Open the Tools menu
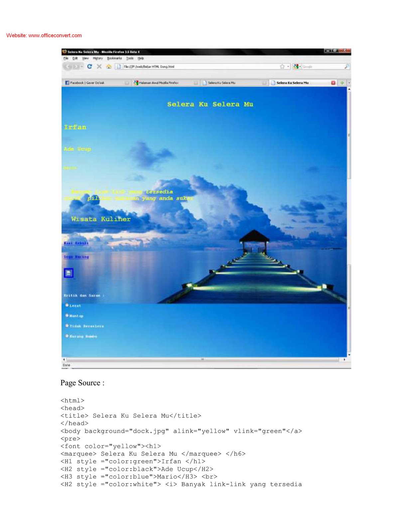411x532 pixels. pos(130,58)
